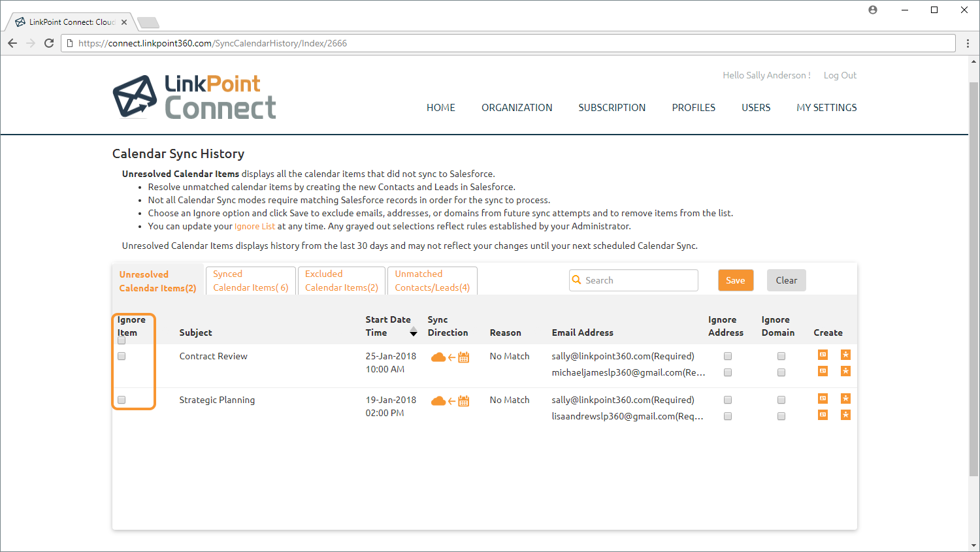
Task: Go to HOME in the navigation
Action: (x=441, y=108)
